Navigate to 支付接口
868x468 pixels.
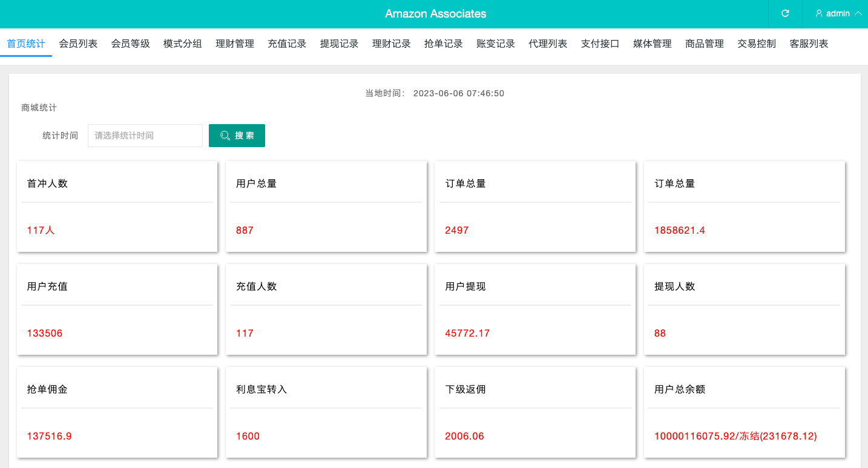[600, 44]
